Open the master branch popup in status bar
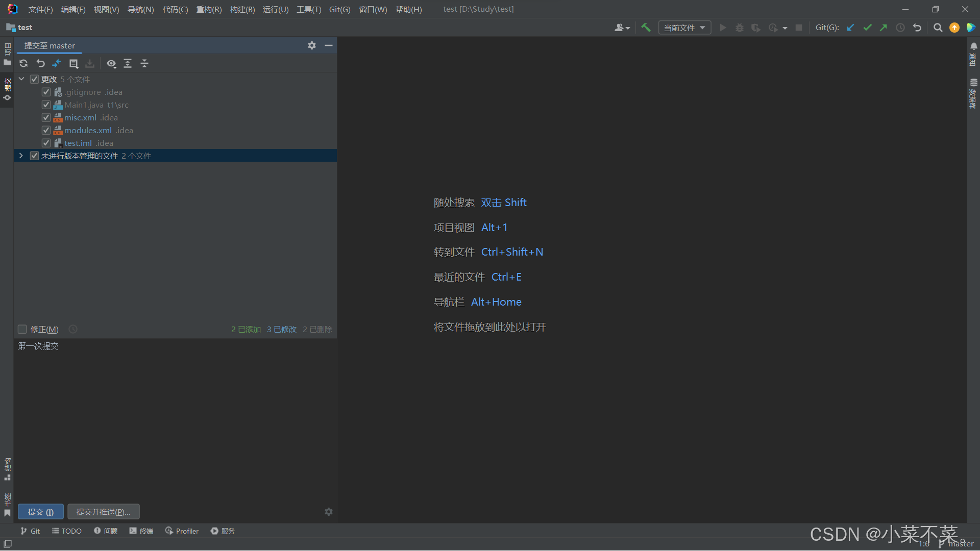This screenshot has width=980, height=551. point(956,544)
